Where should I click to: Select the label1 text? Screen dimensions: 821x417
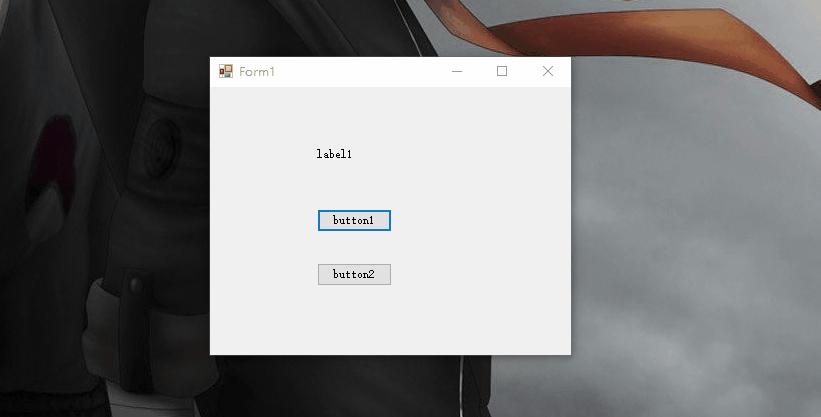pyautogui.click(x=334, y=154)
